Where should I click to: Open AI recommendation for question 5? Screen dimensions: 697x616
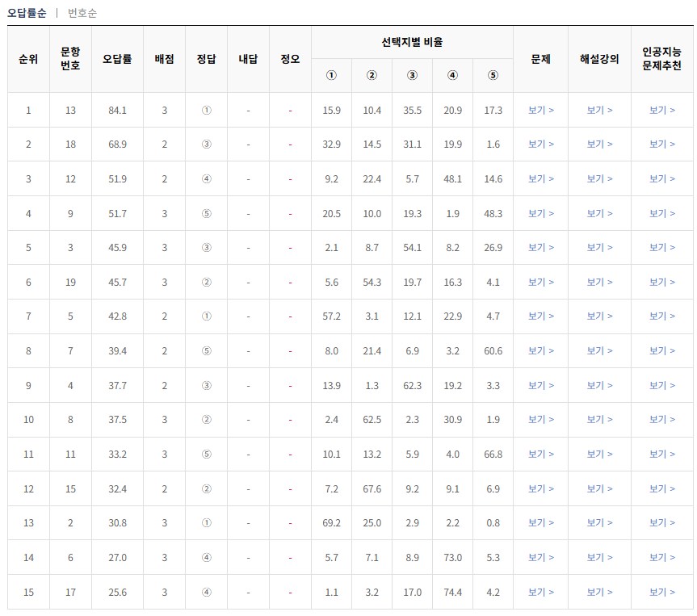661,319
